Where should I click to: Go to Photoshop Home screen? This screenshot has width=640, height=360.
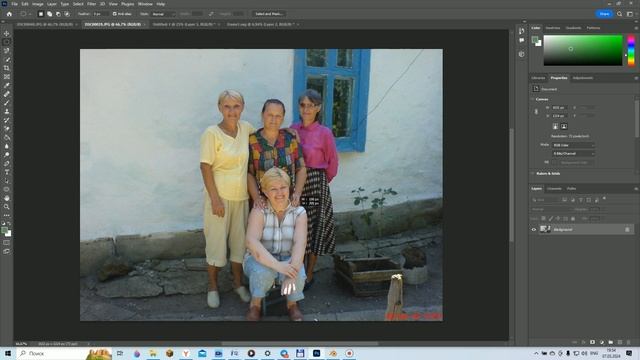(9, 14)
